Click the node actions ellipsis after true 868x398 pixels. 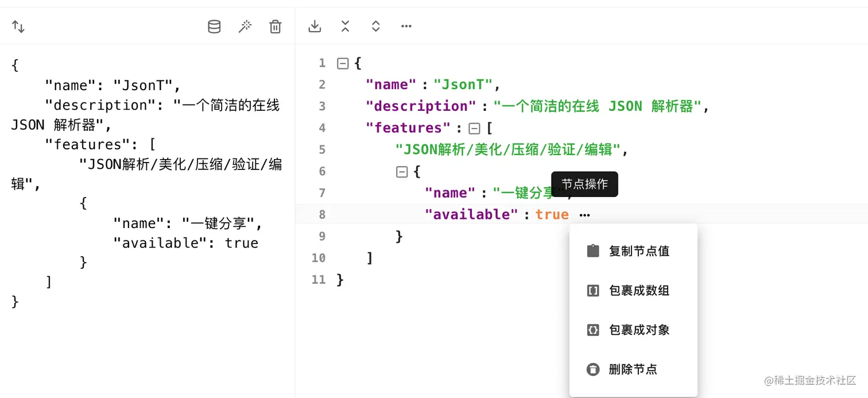click(x=584, y=215)
